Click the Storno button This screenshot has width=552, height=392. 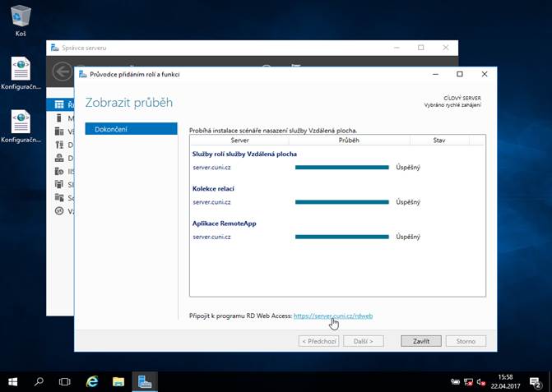pyautogui.click(x=466, y=341)
